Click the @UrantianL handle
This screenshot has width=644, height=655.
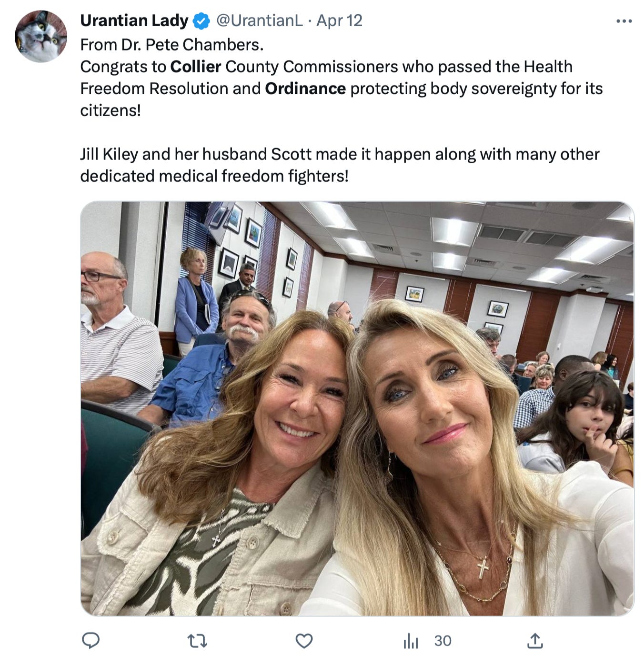click(x=260, y=20)
